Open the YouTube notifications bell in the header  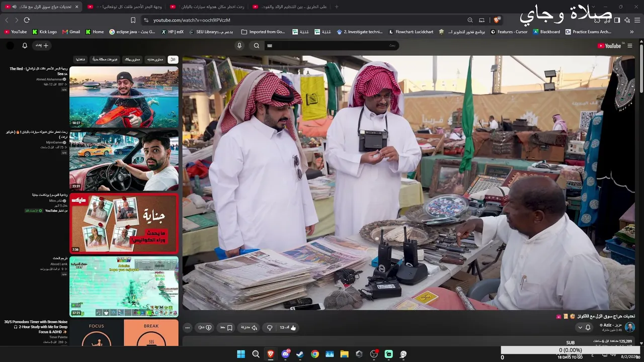click(x=25, y=45)
